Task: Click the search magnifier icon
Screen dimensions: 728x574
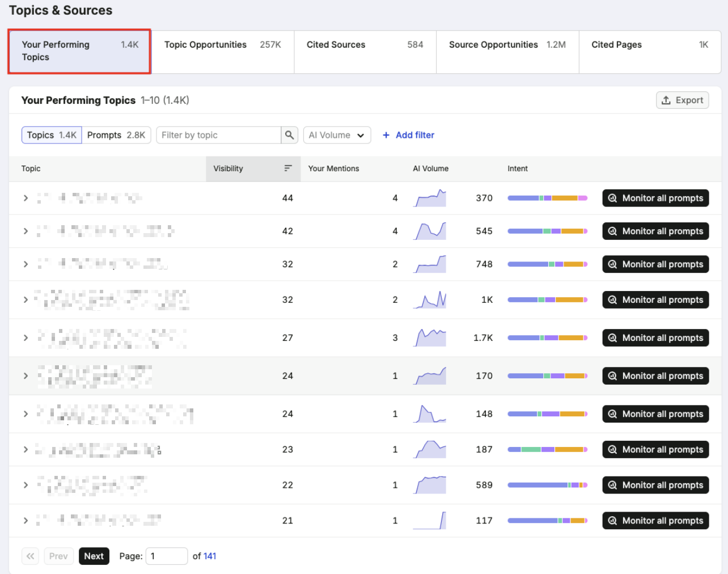Action: click(x=289, y=135)
